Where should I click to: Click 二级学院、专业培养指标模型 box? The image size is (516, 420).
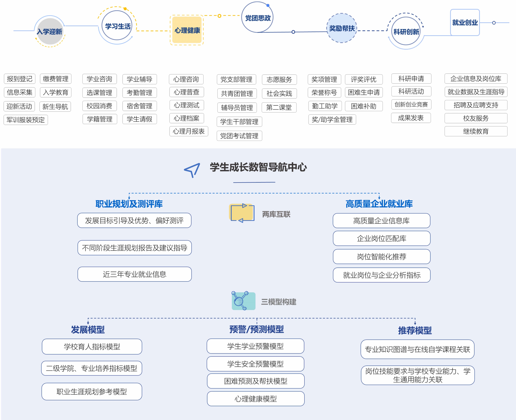pos(92,368)
